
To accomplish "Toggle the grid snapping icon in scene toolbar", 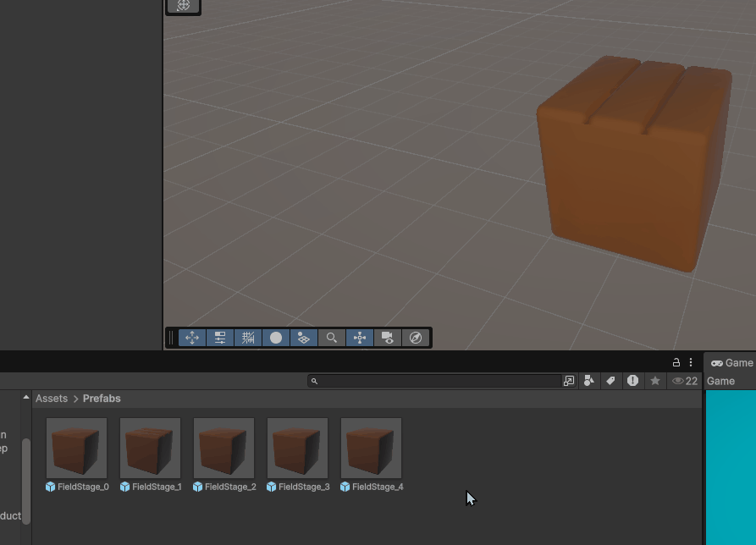I will coord(248,338).
